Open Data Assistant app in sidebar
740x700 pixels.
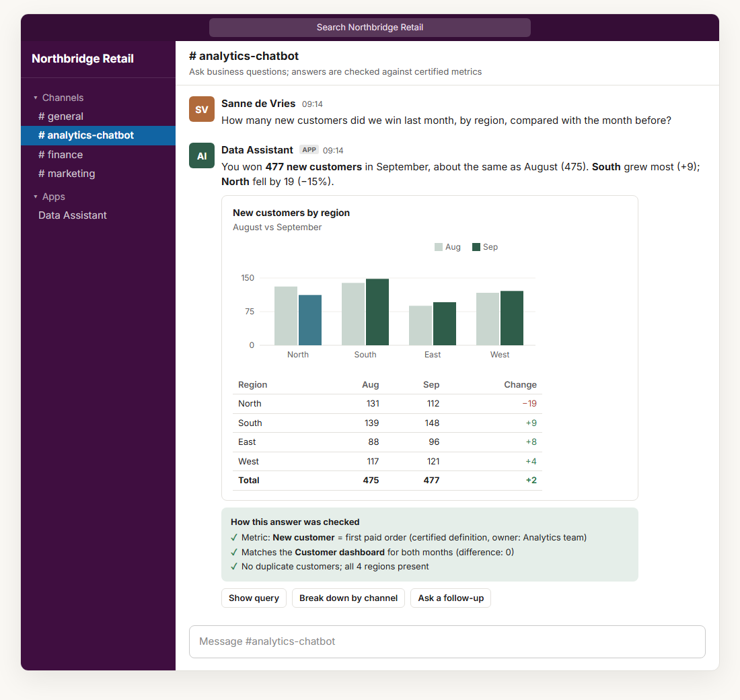(98, 215)
